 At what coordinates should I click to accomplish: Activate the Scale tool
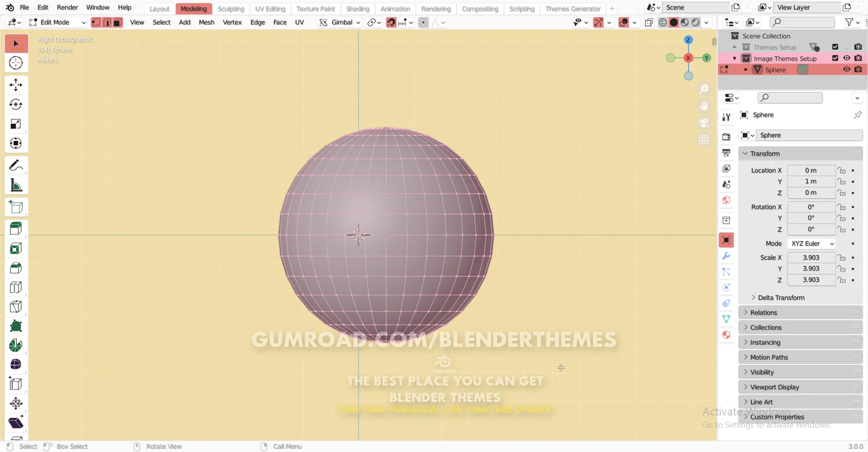[16, 124]
